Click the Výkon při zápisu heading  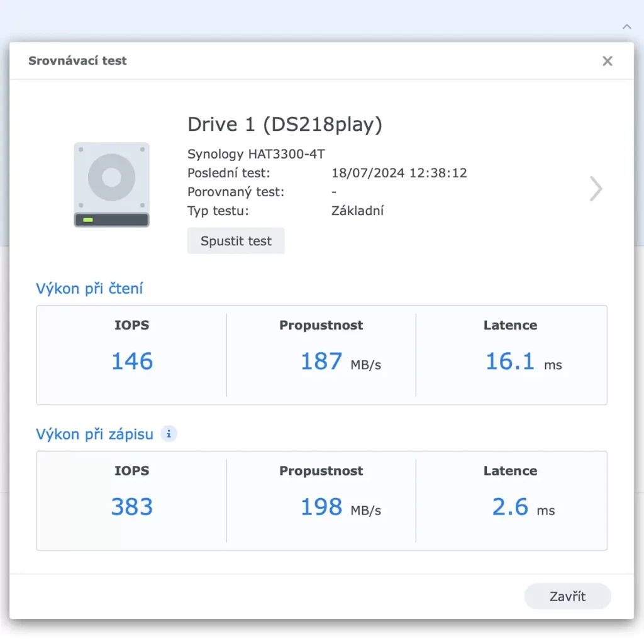click(94, 434)
